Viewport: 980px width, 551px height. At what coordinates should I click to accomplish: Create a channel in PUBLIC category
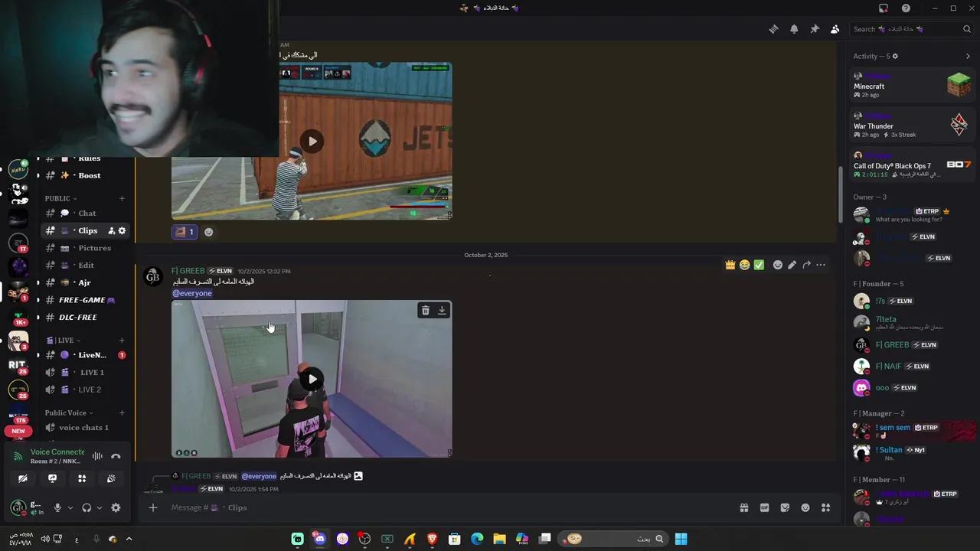(122, 198)
